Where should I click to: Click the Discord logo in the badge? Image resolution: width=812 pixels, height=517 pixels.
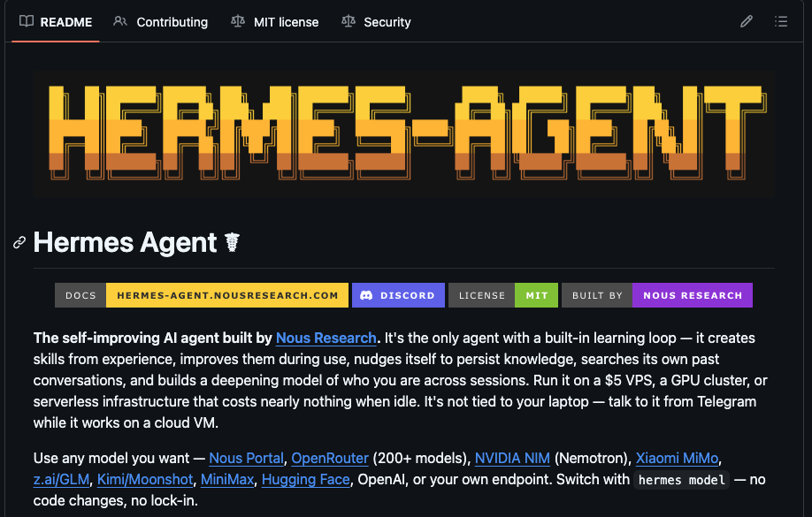366,295
